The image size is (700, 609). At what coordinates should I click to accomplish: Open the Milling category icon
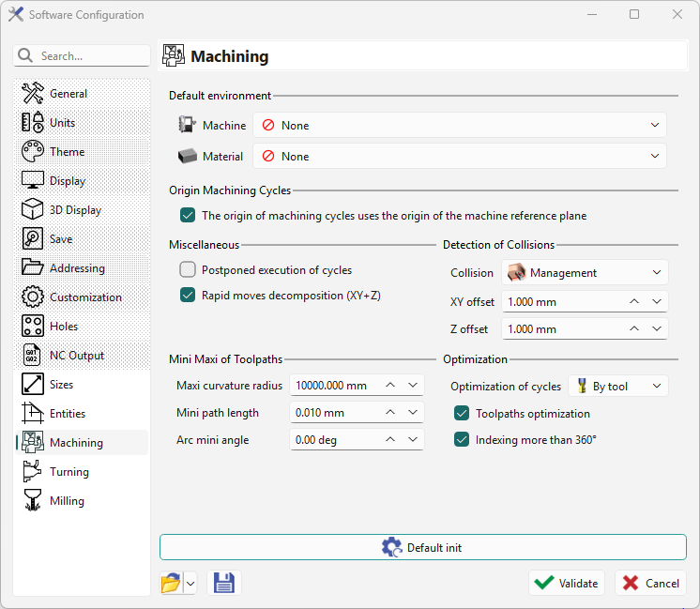tap(33, 501)
